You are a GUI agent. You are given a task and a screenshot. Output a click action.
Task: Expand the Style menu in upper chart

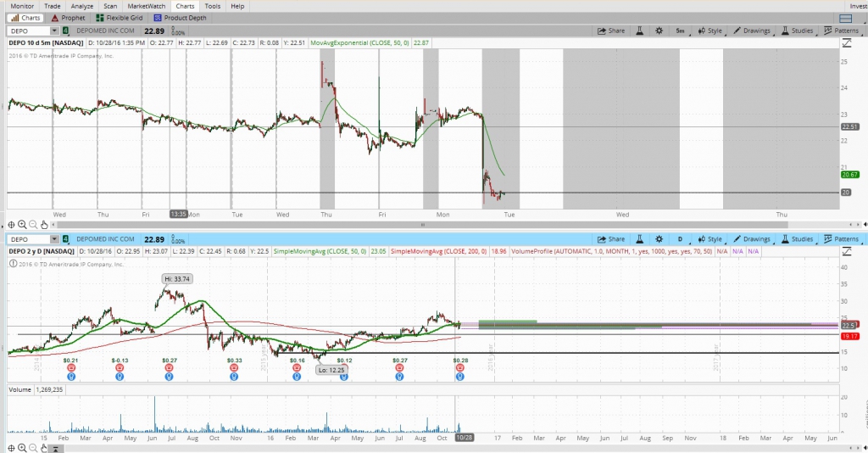710,31
